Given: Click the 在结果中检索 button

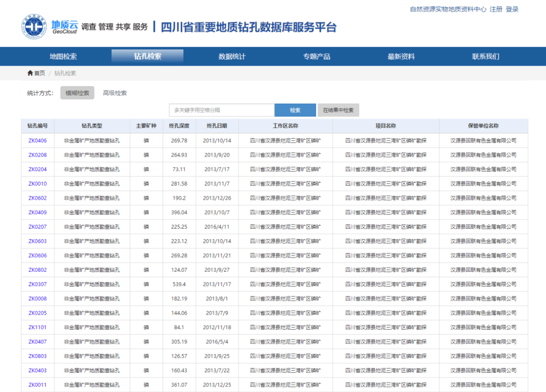Looking at the screenshot, I should (338, 110).
